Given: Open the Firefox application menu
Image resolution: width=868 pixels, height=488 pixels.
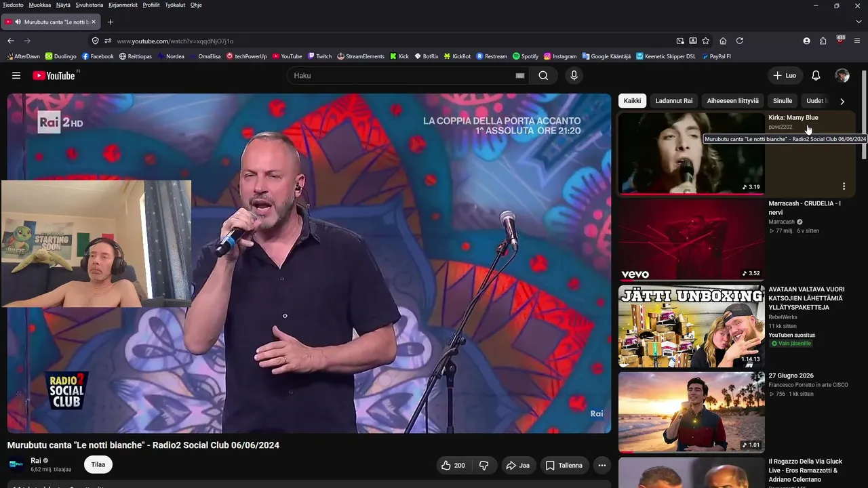Looking at the screenshot, I should (857, 41).
